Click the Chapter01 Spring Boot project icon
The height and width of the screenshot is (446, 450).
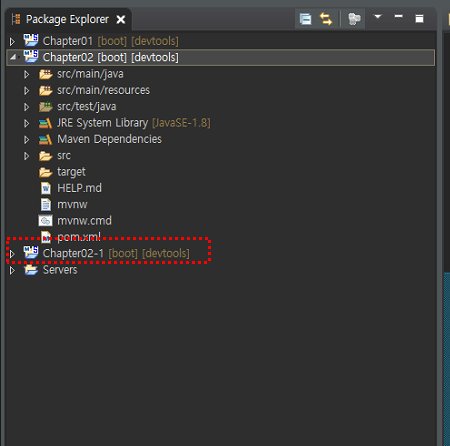click(31, 40)
